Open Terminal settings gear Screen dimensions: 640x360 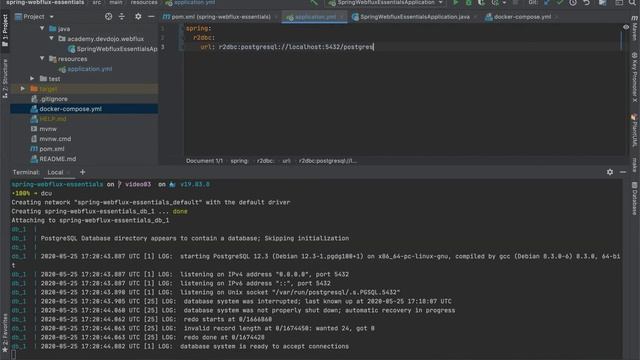[610, 172]
